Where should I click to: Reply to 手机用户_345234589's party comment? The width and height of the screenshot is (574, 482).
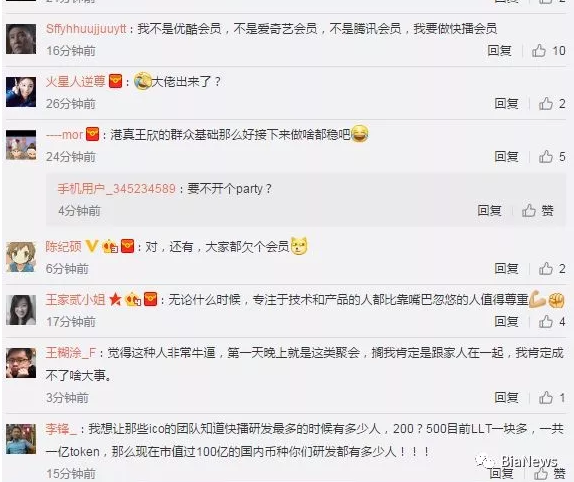(489, 210)
